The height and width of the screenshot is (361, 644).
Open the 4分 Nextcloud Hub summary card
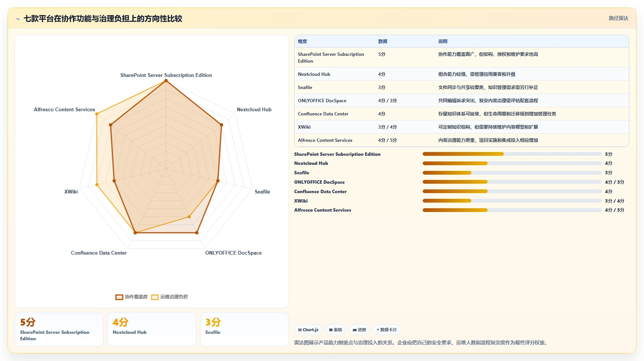tap(152, 329)
